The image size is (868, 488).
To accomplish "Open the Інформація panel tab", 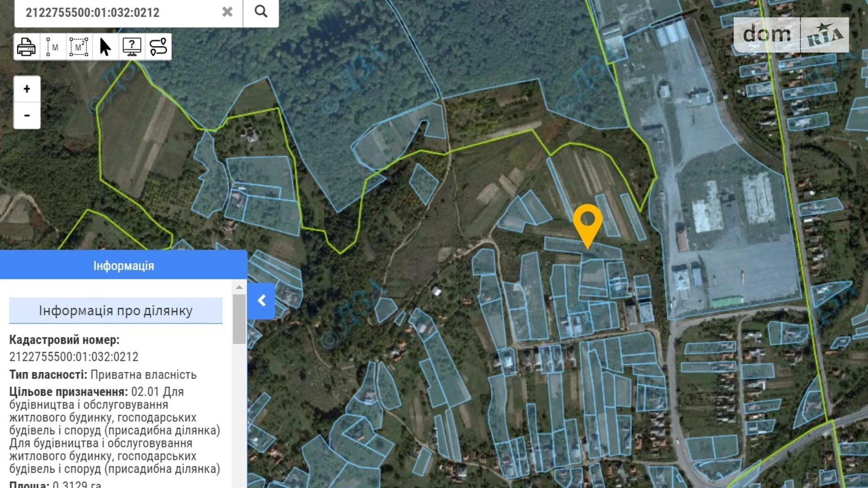I will pyautogui.click(x=123, y=266).
